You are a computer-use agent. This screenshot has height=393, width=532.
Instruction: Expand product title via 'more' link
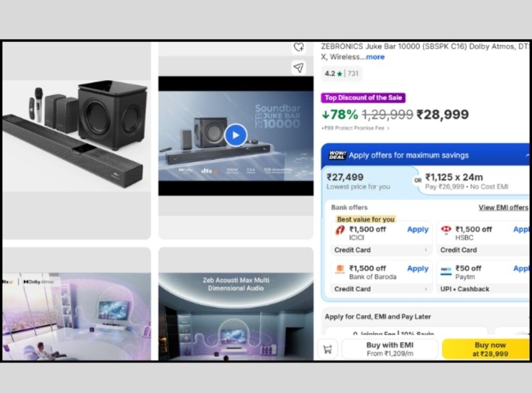click(x=375, y=57)
